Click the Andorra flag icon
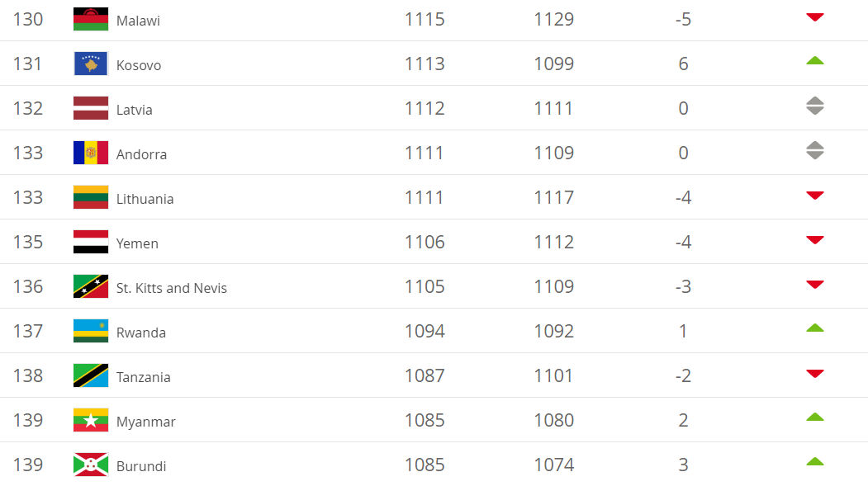 pos(91,153)
